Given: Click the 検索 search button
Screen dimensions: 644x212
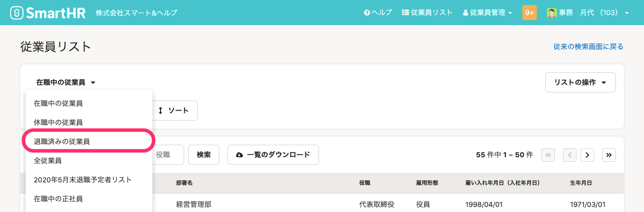Looking at the screenshot, I should pos(204,155).
